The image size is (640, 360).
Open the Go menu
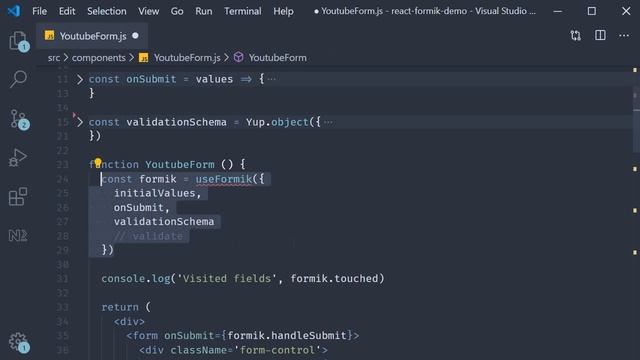click(177, 11)
